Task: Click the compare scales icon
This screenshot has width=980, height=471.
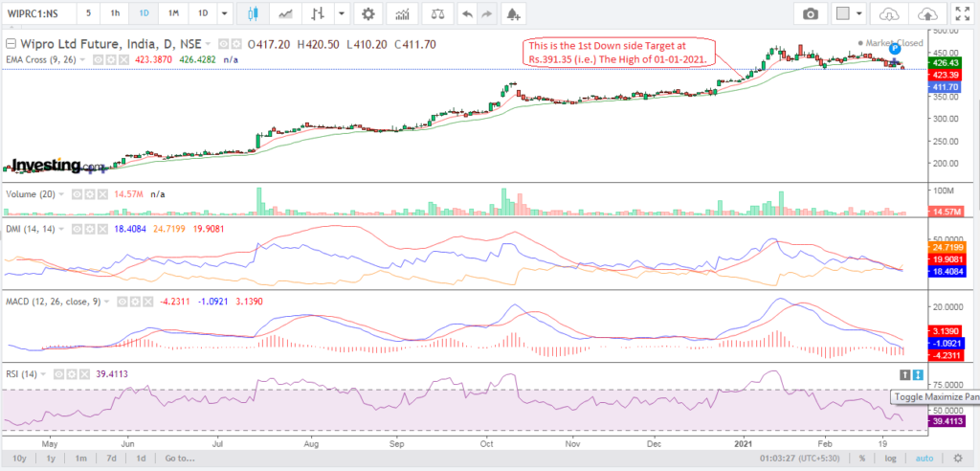Action: pyautogui.click(x=437, y=13)
